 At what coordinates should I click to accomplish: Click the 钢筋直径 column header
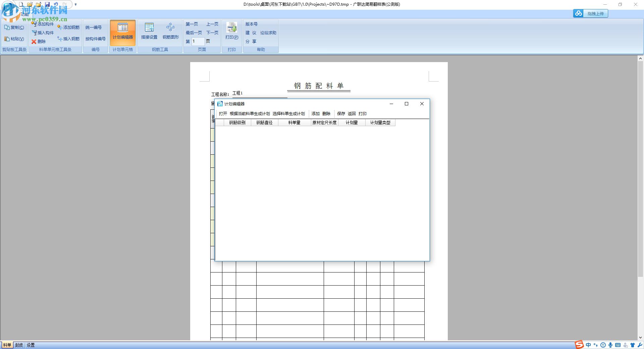(x=265, y=123)
